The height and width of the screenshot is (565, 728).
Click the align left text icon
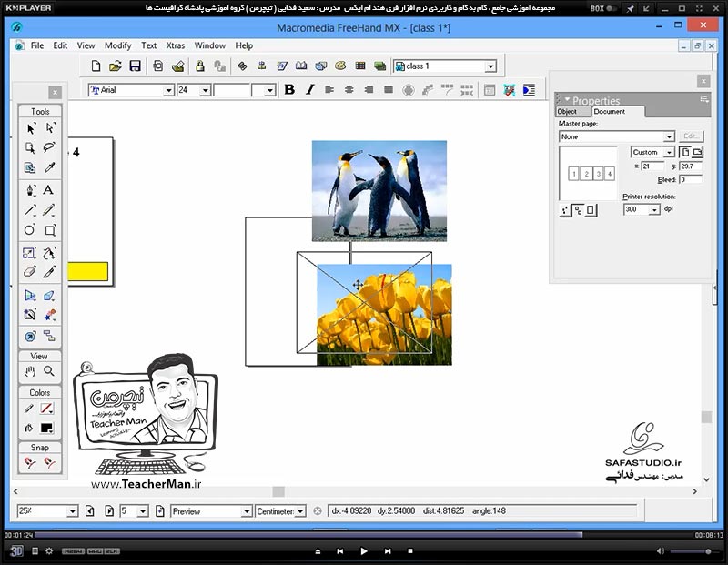coord(329,89)
